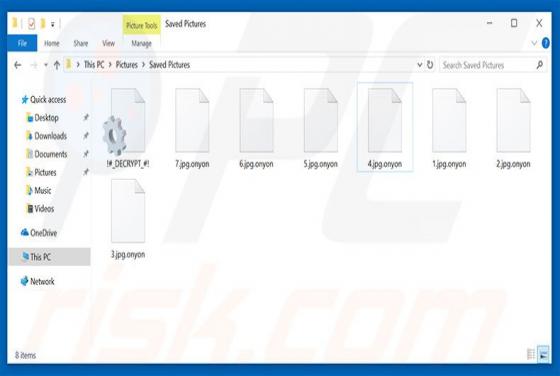Open the Home ribbon tab
The image size is (560, 376).
click(x=52, y=43)
